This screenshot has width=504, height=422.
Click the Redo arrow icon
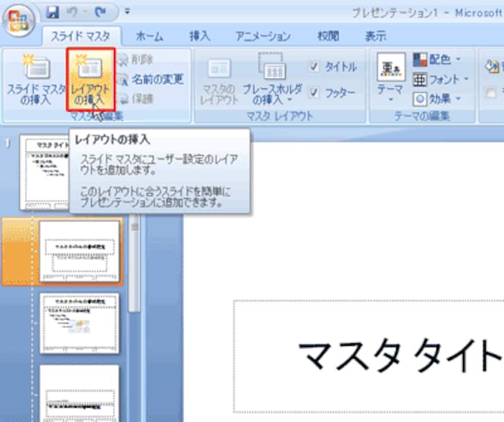click(96, 11)
